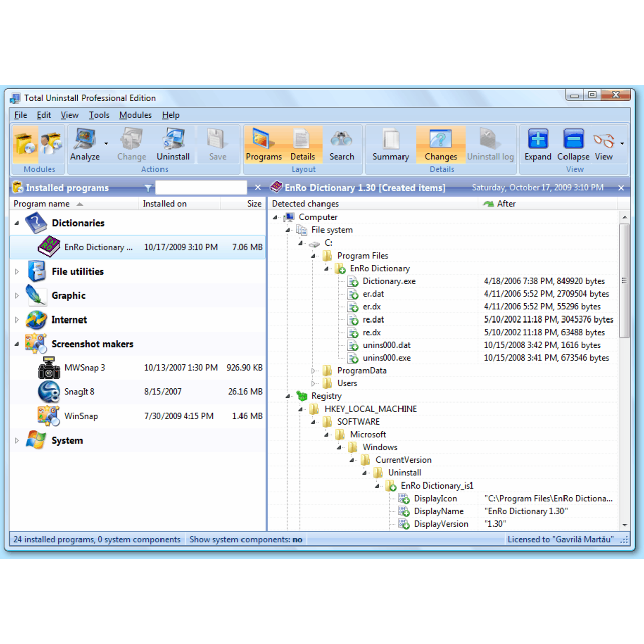This screenshot has width=644, height=644.
Task: Open the Modules menu
Action: [135, 115]
